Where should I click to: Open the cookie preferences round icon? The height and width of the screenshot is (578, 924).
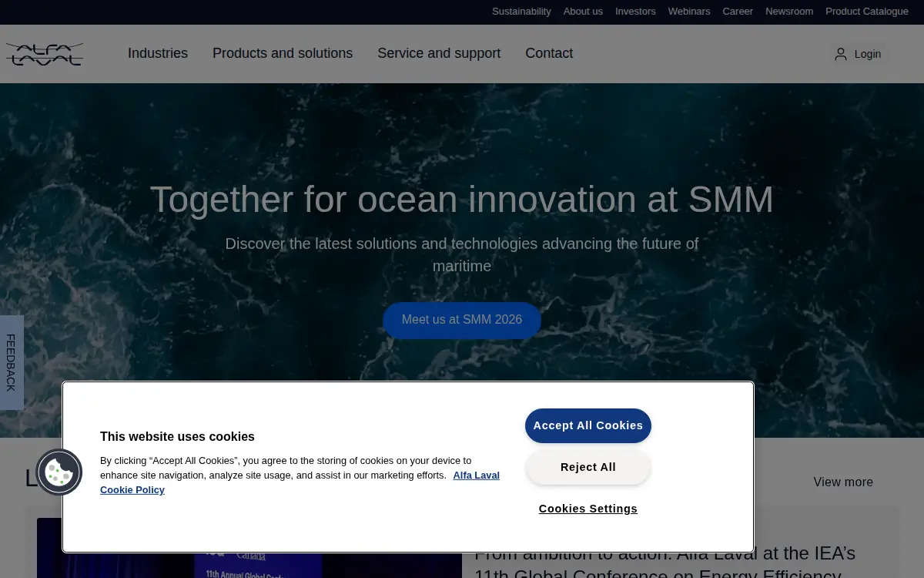[x=59, y=472]
